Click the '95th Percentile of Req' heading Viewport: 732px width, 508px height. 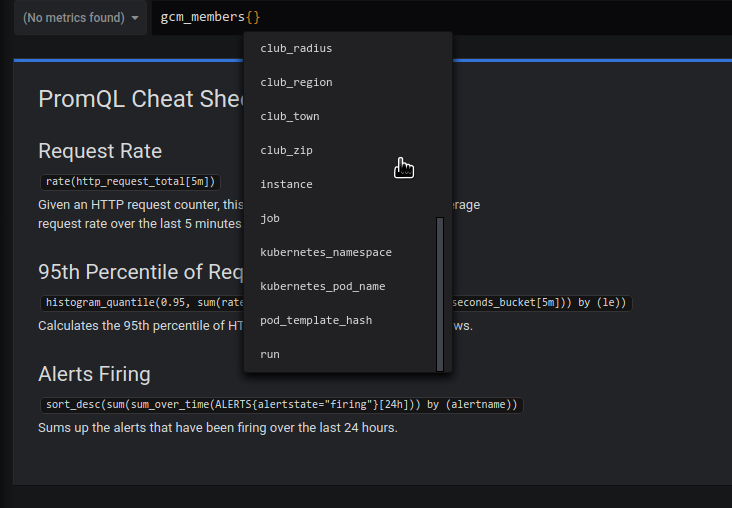[x=141, y=272]
